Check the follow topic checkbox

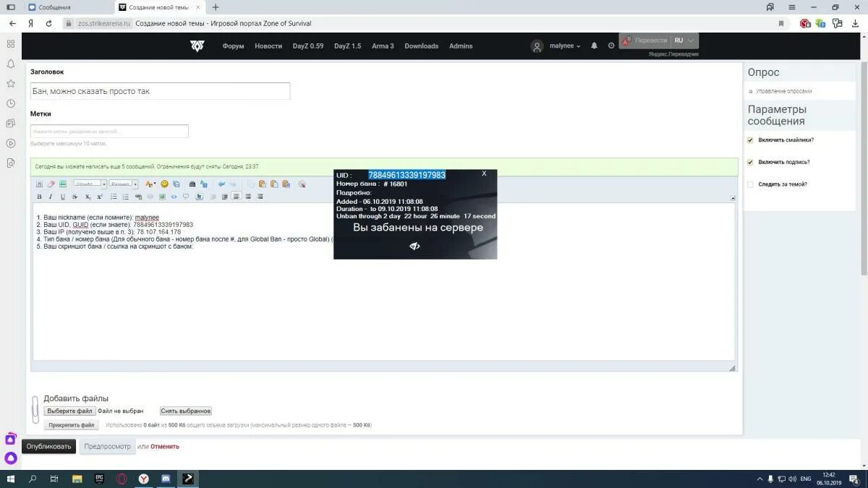tap(750, 184)
